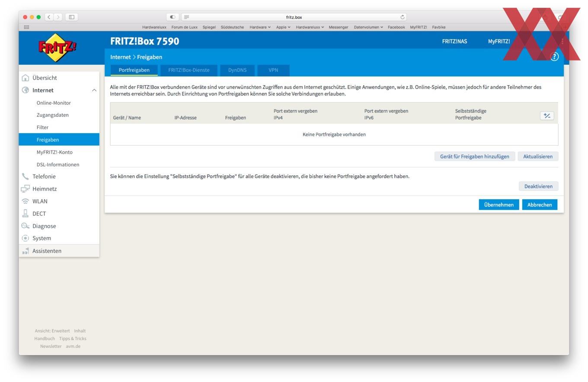
Task: Click the Telefonie phone icon
Action: pyautogui.click(x=26, y=176)
